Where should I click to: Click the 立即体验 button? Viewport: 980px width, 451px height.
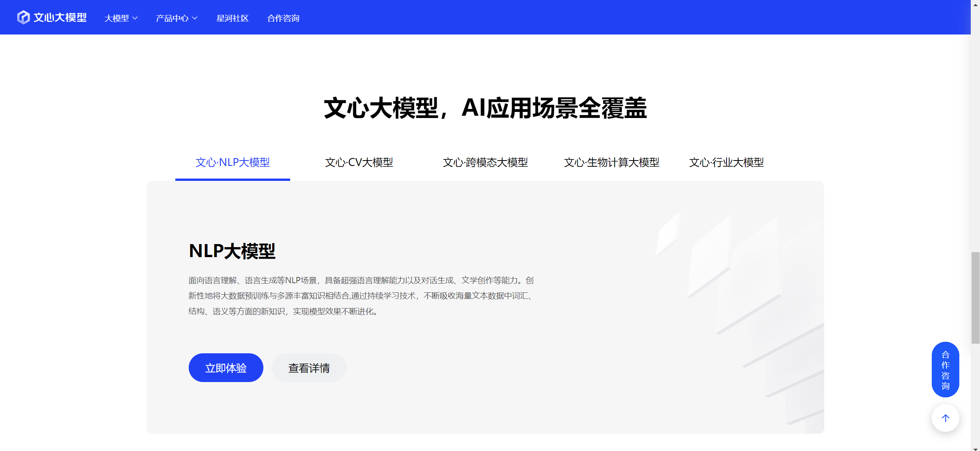[225, 367]
